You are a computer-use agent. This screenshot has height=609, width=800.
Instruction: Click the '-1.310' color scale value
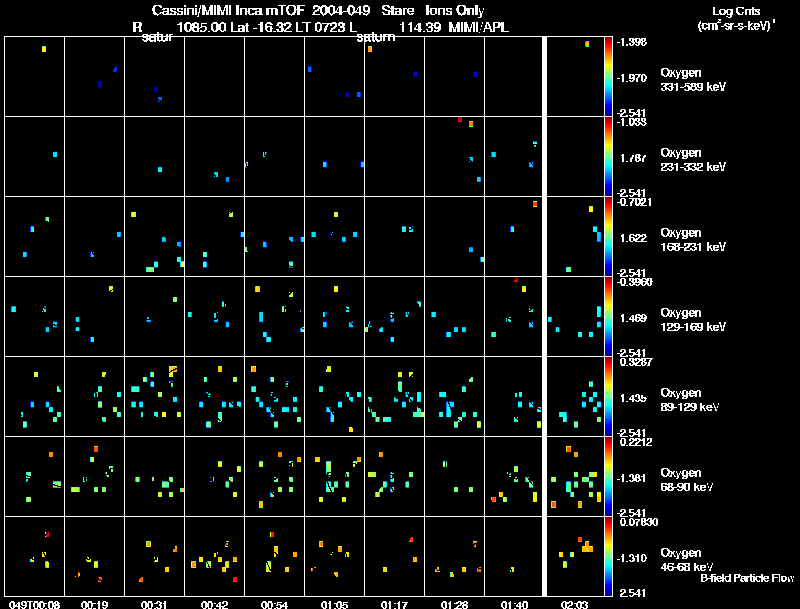click(x=632, y=558)
